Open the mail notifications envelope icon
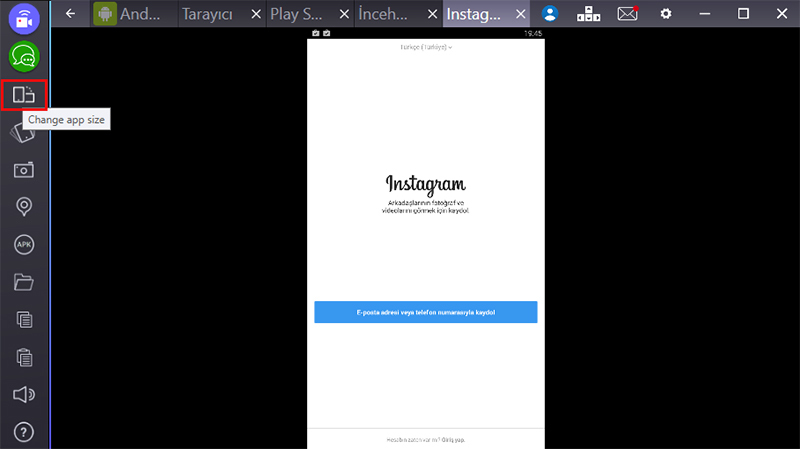The height and width of the screenshot is (449, 800). tap(628, 14)
